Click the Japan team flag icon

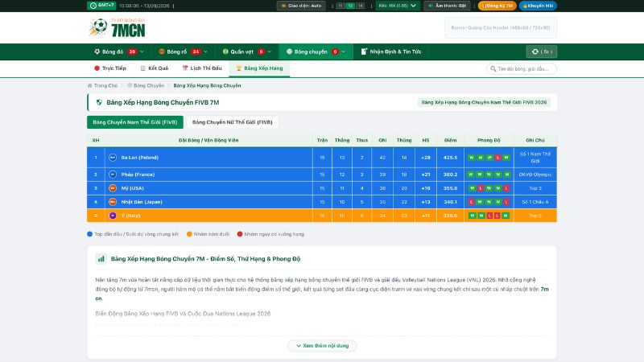click(x=113, y=202)
